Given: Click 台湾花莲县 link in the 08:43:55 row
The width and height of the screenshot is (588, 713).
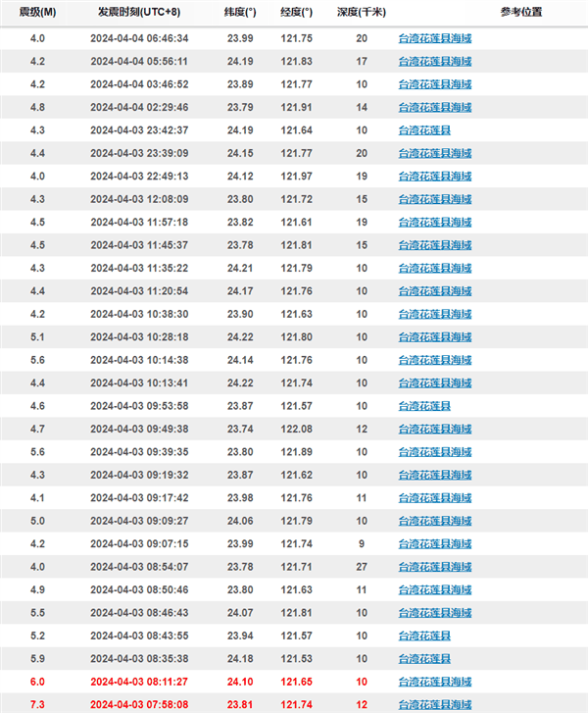Looking at the screenshot, I should pos(424,636).
